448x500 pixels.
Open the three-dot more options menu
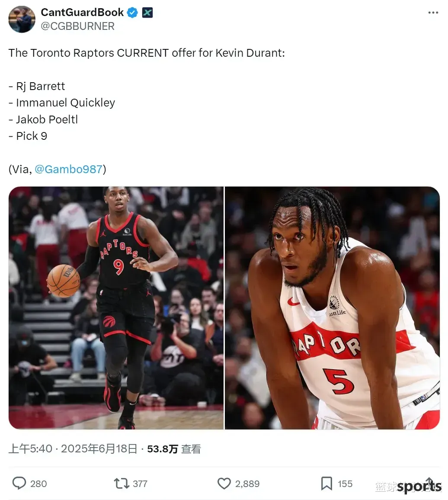[x=433, y=13]
